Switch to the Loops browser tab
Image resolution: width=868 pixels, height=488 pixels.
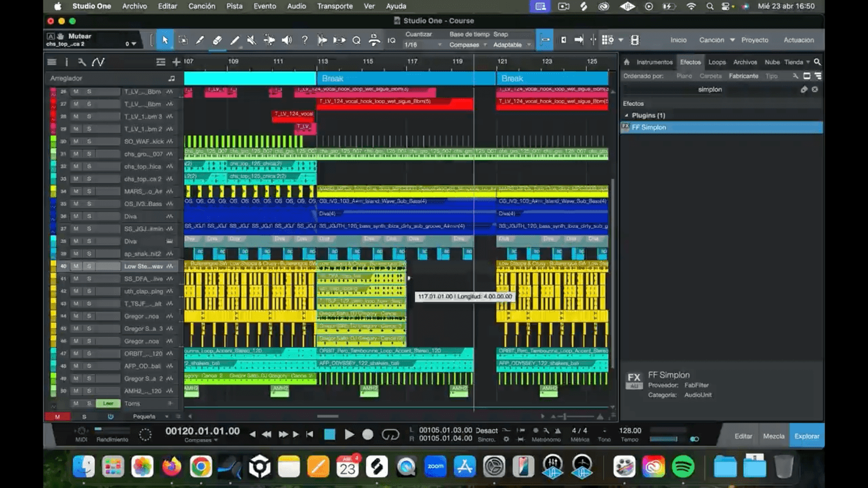pyautogui.click(x=717, y=62)
